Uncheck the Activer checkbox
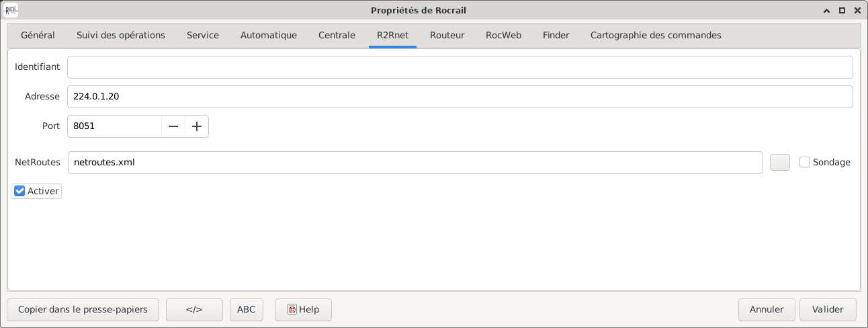 (20, 192)
